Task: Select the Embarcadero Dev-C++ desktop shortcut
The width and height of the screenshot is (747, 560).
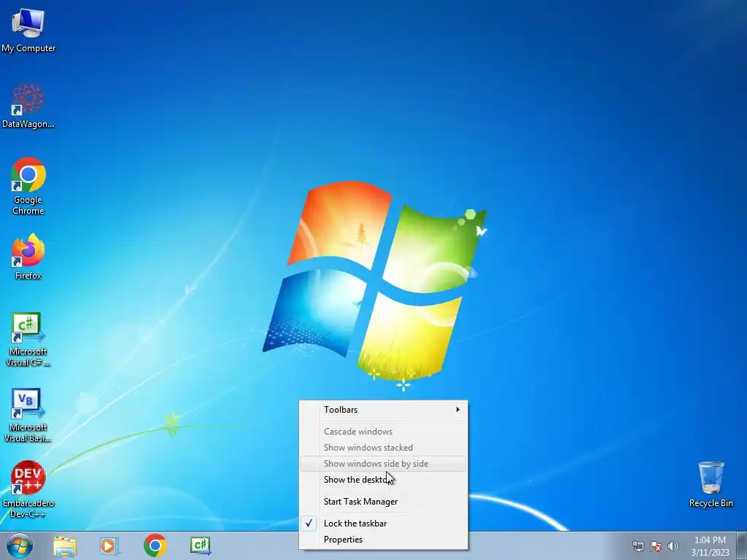Action: [x=28, y=489]
